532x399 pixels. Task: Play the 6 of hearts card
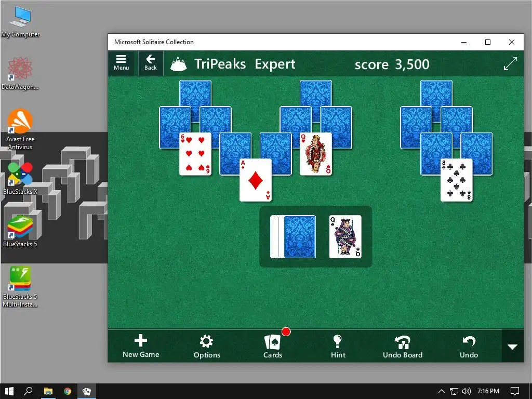tap(195, 154)
